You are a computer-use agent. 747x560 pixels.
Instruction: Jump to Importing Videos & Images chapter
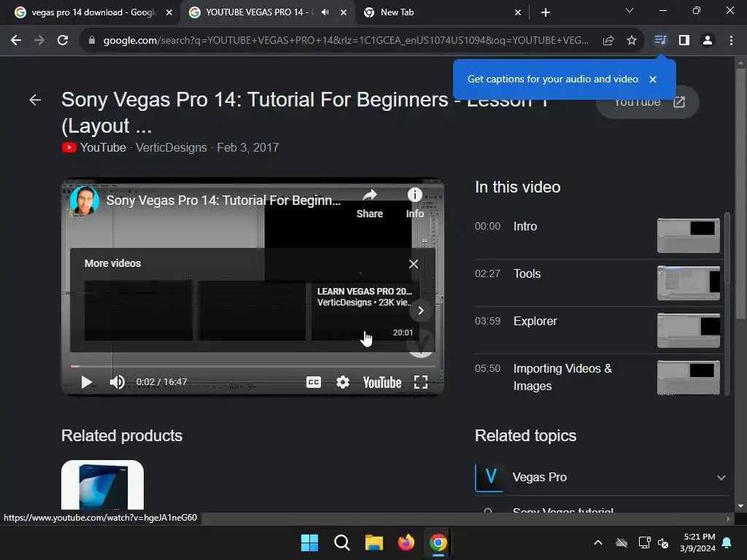(x=599, y=377)
